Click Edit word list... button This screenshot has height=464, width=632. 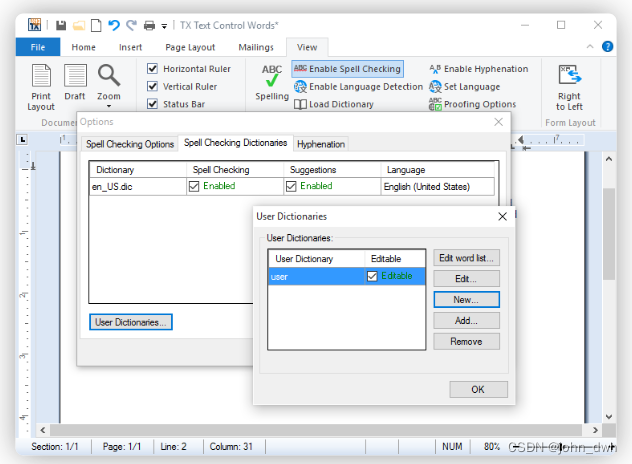click(x=466, y=258)
